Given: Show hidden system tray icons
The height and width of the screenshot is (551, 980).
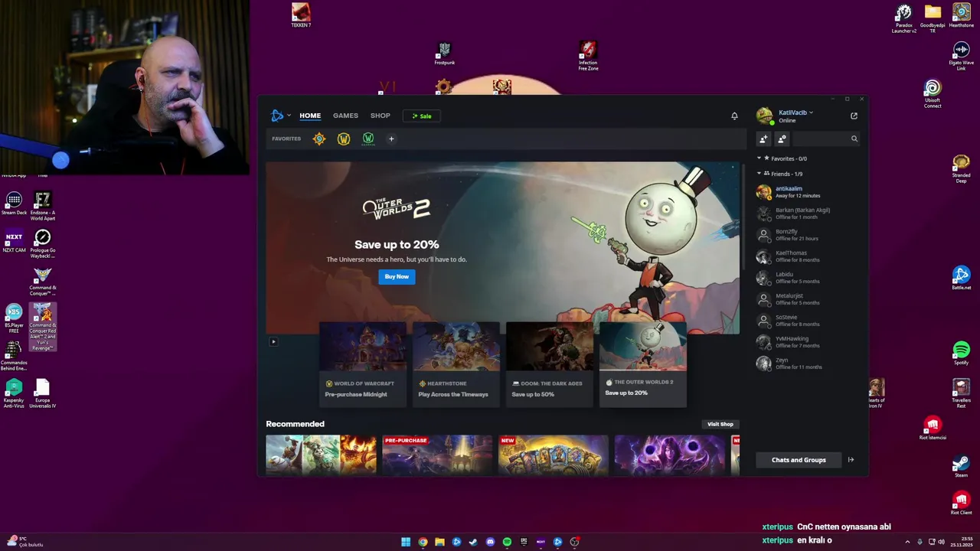Looking at the screenshot, I should (x=908, y=542).
